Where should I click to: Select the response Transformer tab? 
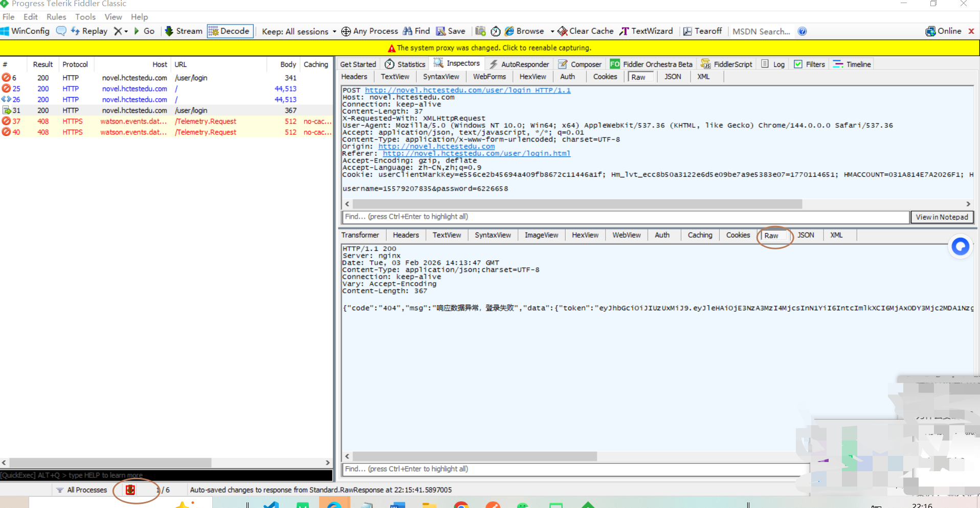pyautogui.click(x=361, y=235)
